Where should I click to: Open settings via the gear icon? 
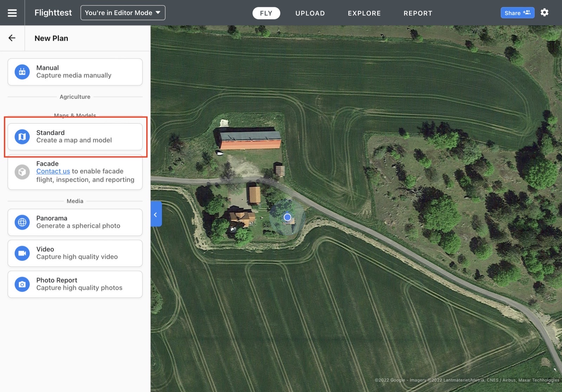(544, 13)
